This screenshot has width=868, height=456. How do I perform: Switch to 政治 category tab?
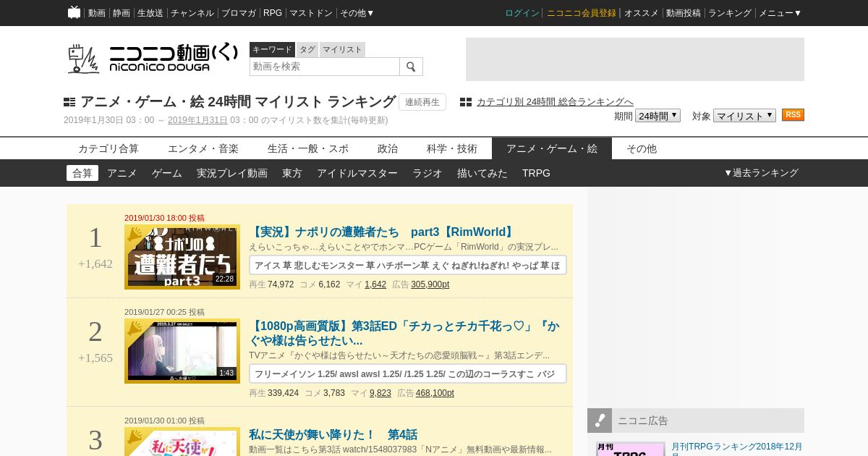click(388, 148)
